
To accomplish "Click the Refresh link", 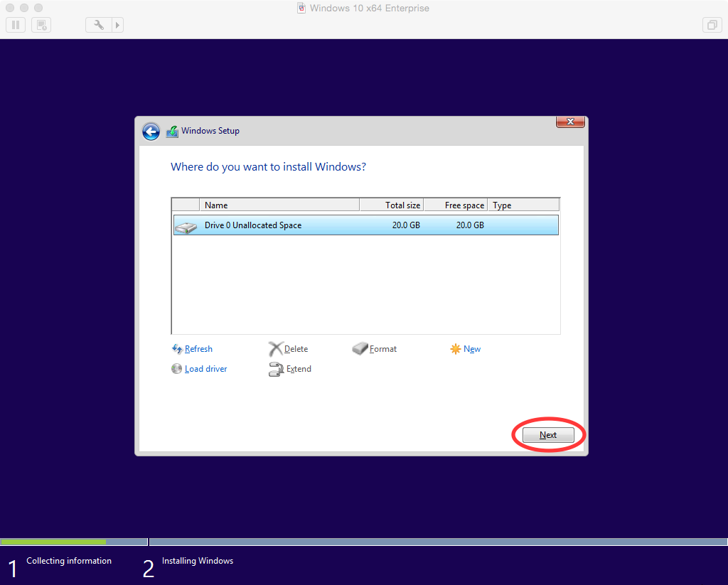I will pos(198,349).
